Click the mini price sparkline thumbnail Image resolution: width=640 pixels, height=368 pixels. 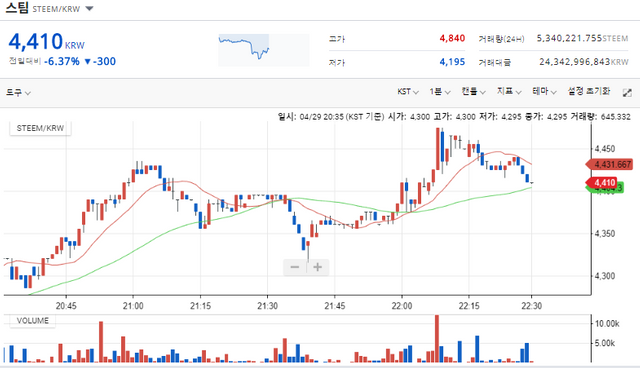tap(263, 50)
